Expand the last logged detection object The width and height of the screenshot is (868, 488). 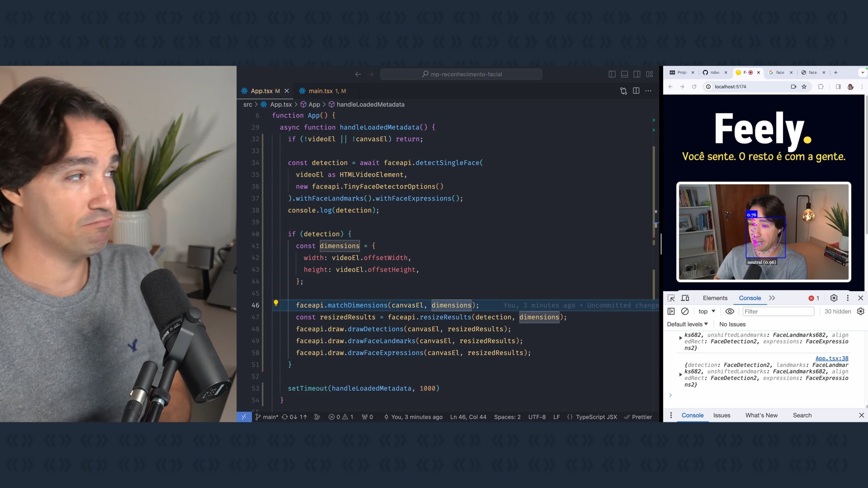pos(680,375)
